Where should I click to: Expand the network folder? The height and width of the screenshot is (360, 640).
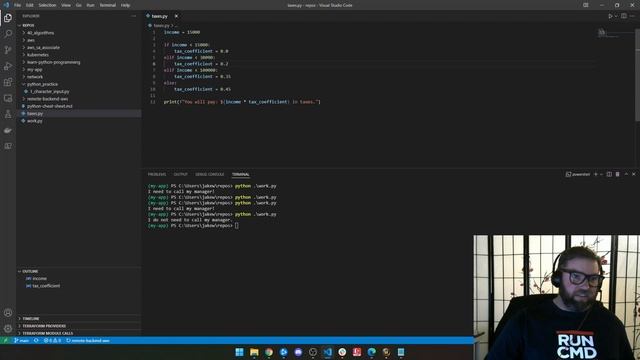coord(35,77)
